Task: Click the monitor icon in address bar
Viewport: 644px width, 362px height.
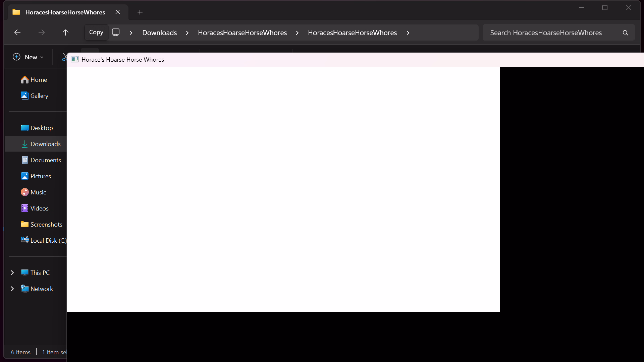Action: [x=116, y=33]
